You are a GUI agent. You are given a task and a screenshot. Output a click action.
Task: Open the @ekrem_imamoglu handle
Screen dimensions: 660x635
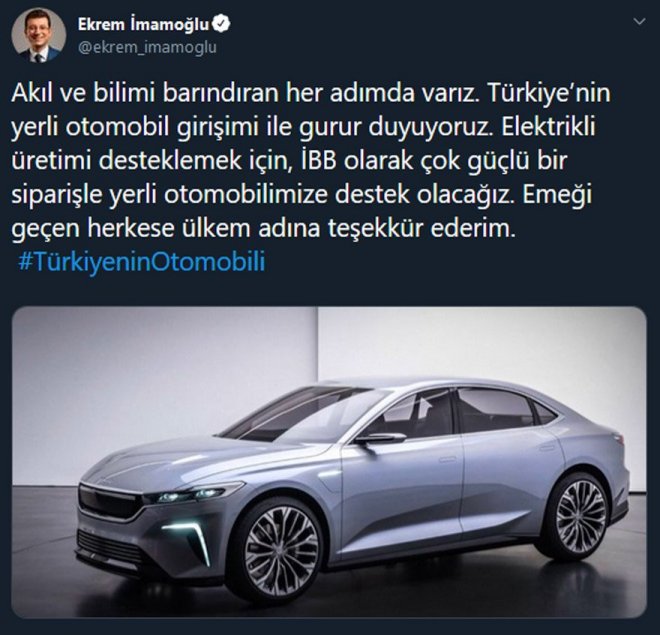click(147, 47)
